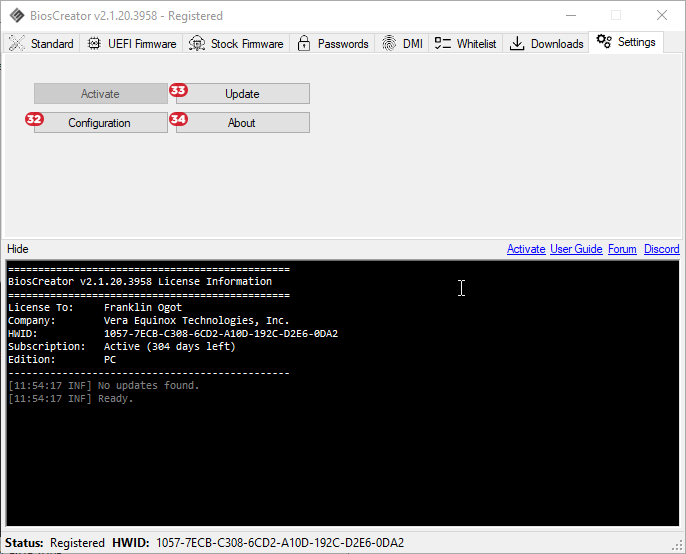Click the 'Registered' status text

[77, 543]
